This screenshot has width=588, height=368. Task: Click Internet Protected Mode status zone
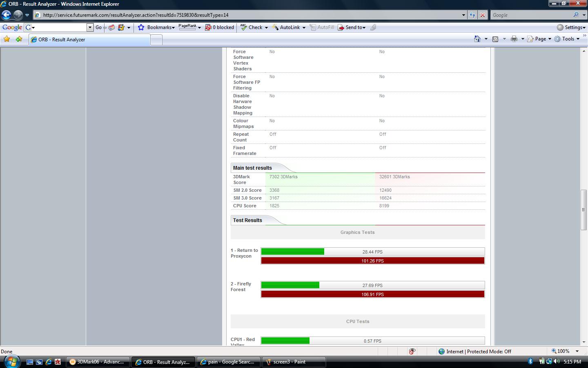474,351
